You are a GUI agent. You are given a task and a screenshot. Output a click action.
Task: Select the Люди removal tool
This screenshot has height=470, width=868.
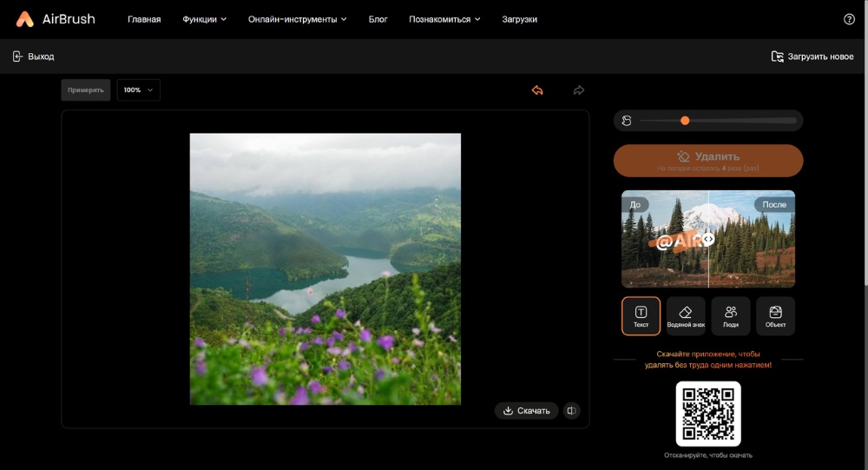[x=731, y=316]
